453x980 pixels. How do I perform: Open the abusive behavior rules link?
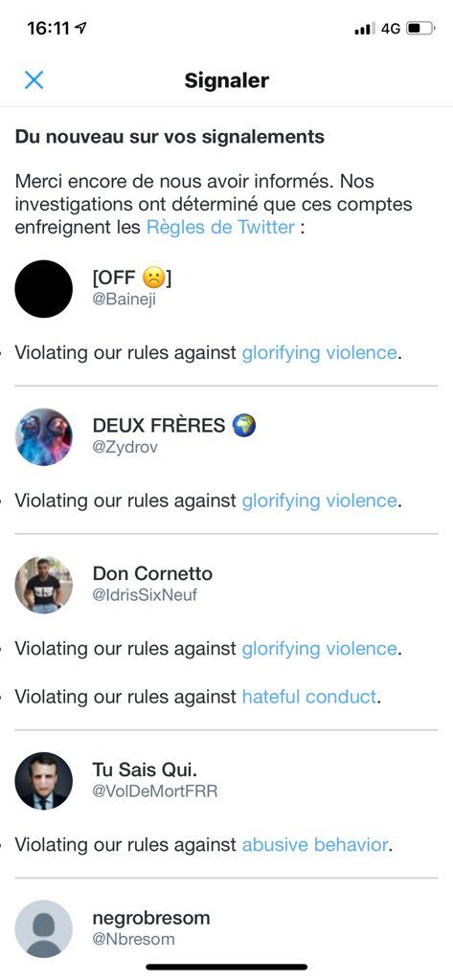[x=315, y=845]
